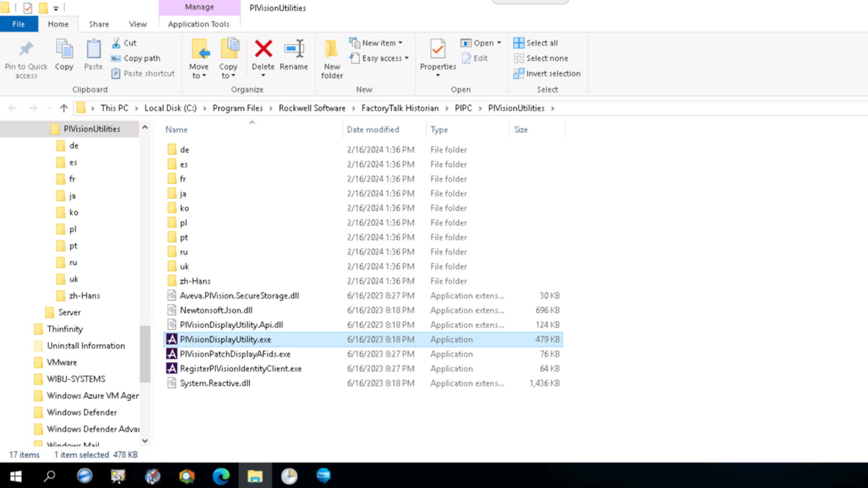
Task: Open the Easy access dropdown
Action: [x=379, y=58]
